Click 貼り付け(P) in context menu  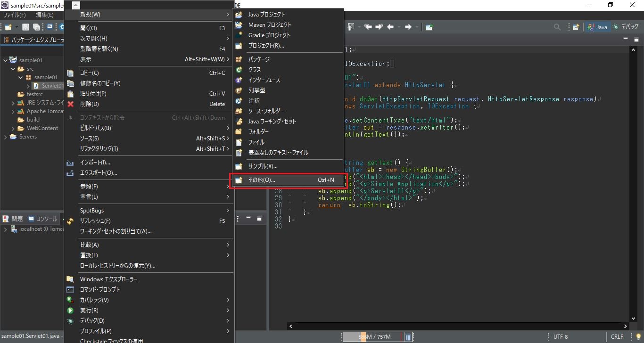[149, 94]
